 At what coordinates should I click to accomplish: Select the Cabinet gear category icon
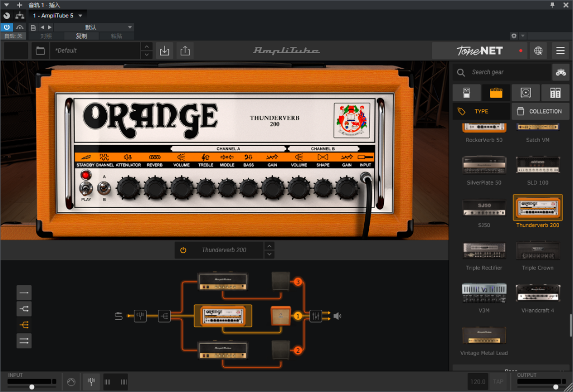(525, 93)
